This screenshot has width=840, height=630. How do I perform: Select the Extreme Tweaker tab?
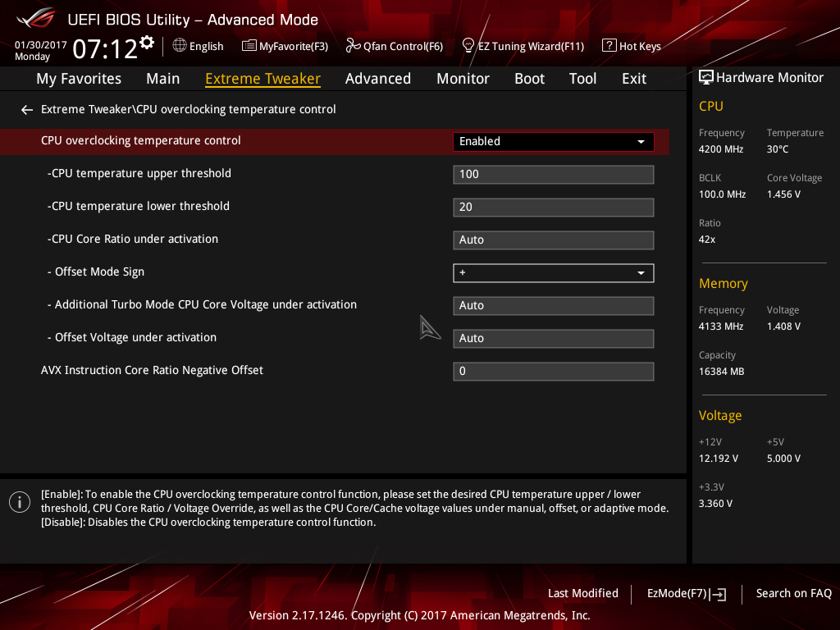click(x=263, y=79)
